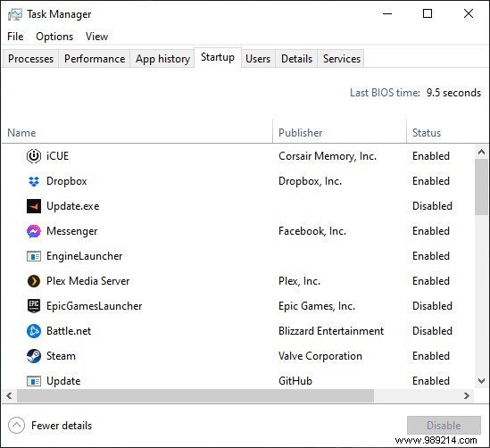Click the Facebook, Inc. publisher cell

point(312,231)
